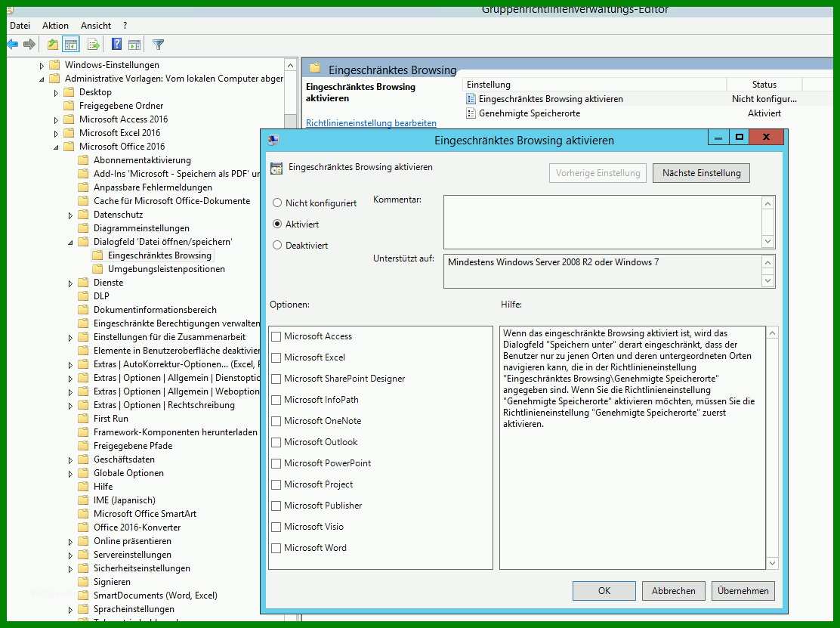
Task: Select the 'Deaktiviert' radio button
Action: coord(277,246)
